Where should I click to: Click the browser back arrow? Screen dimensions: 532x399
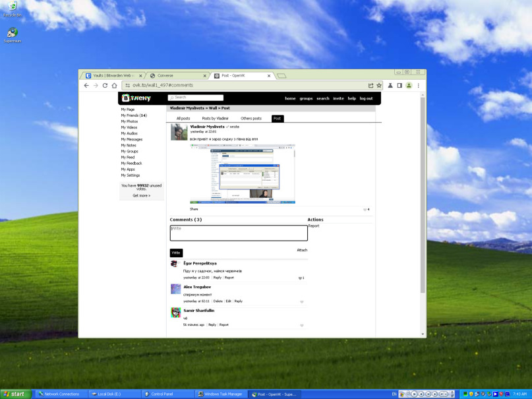(x=86, y=86)
